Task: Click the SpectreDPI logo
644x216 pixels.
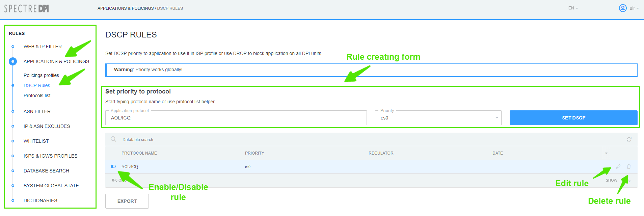Action: [x=26, y=8]
